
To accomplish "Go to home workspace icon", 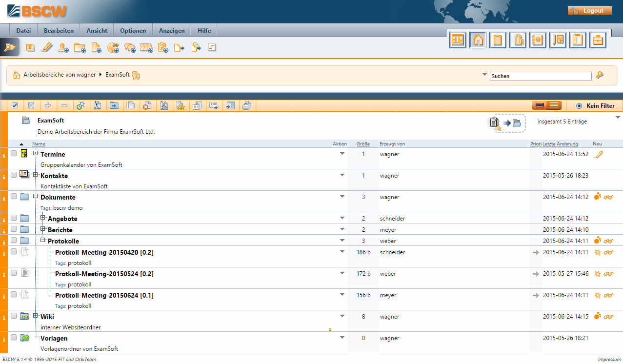I will pos(478,40).
